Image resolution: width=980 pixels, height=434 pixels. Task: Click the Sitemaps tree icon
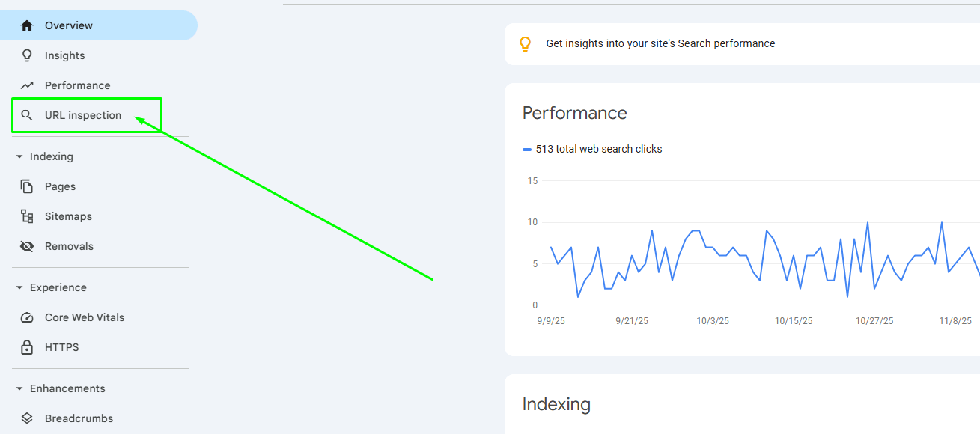[27, 216]
